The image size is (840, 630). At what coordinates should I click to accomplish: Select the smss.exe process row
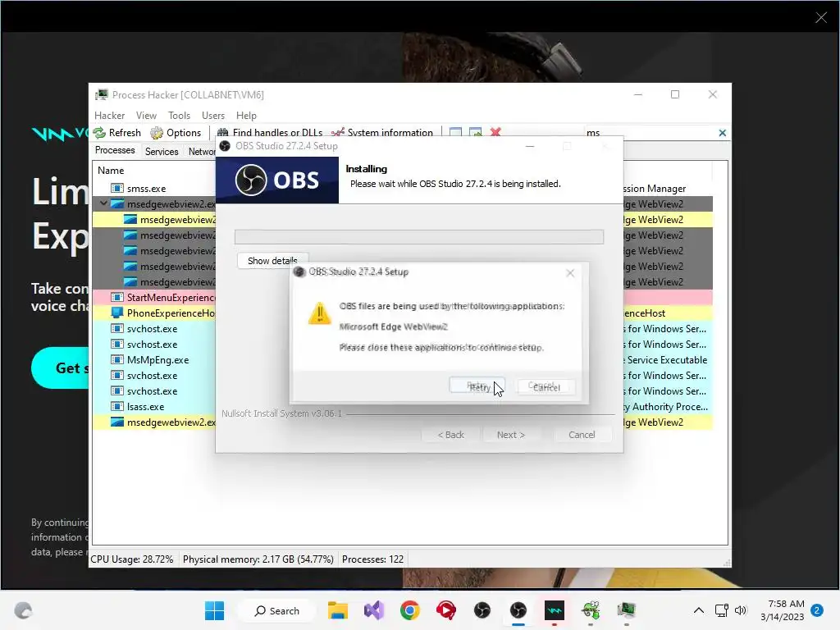(403, 189)
